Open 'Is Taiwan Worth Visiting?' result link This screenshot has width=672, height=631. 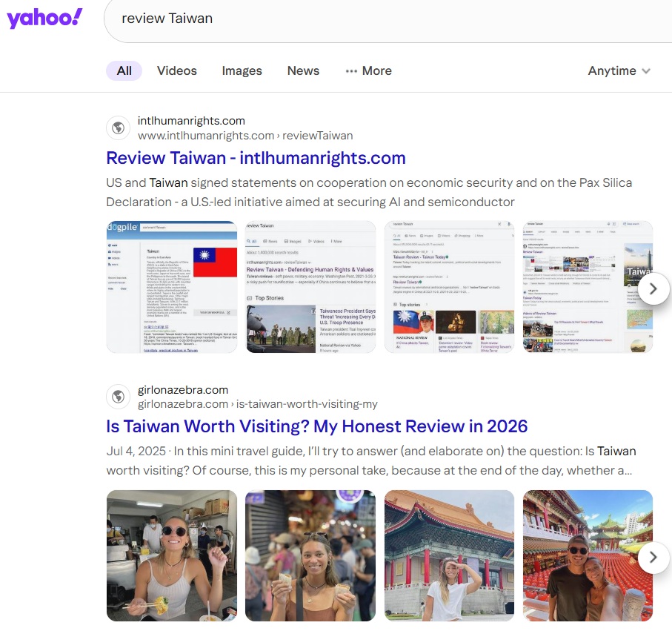point(316,426)
